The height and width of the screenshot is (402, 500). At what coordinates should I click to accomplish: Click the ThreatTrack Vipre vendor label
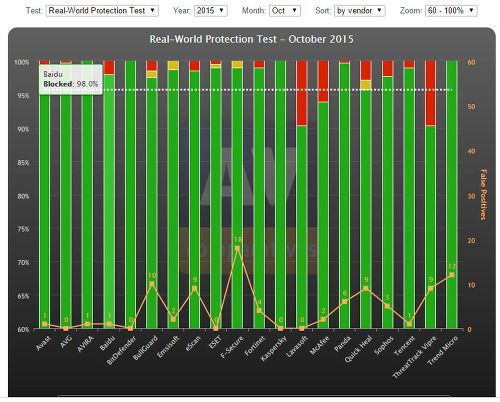414,357
